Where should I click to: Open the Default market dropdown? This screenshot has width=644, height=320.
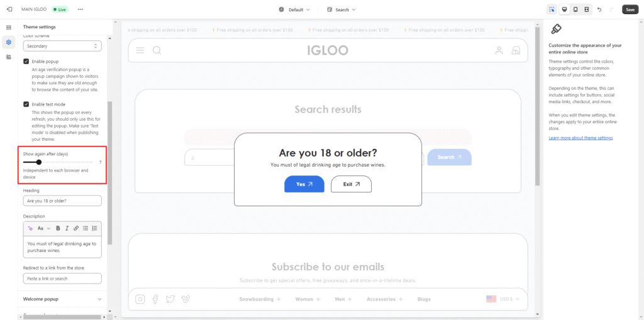[295, 9]
